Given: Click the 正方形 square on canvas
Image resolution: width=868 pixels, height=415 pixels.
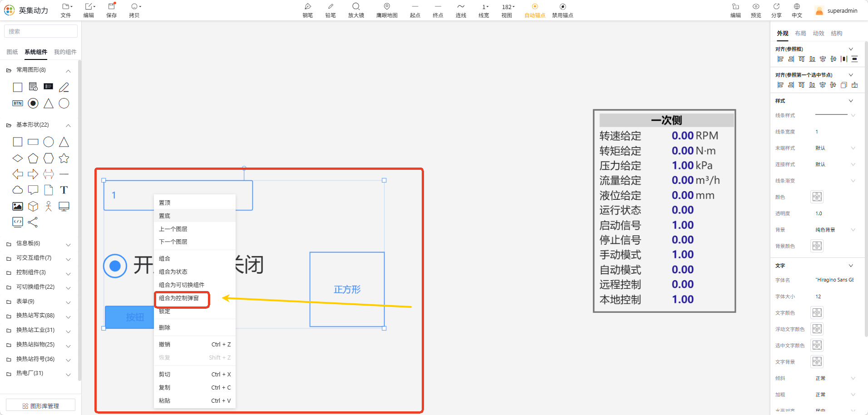Looking at the screenshot, I should coord(347,289).
